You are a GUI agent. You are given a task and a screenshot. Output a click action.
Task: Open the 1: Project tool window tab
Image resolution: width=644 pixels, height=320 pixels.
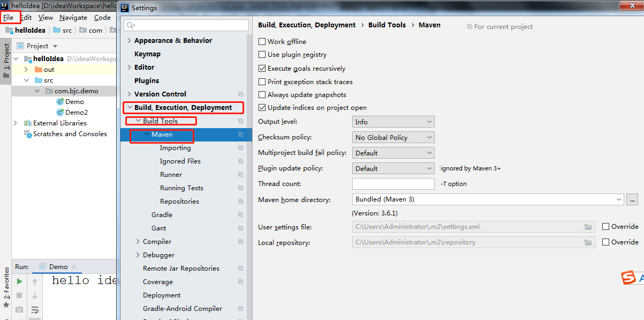(x=6, y=61)
